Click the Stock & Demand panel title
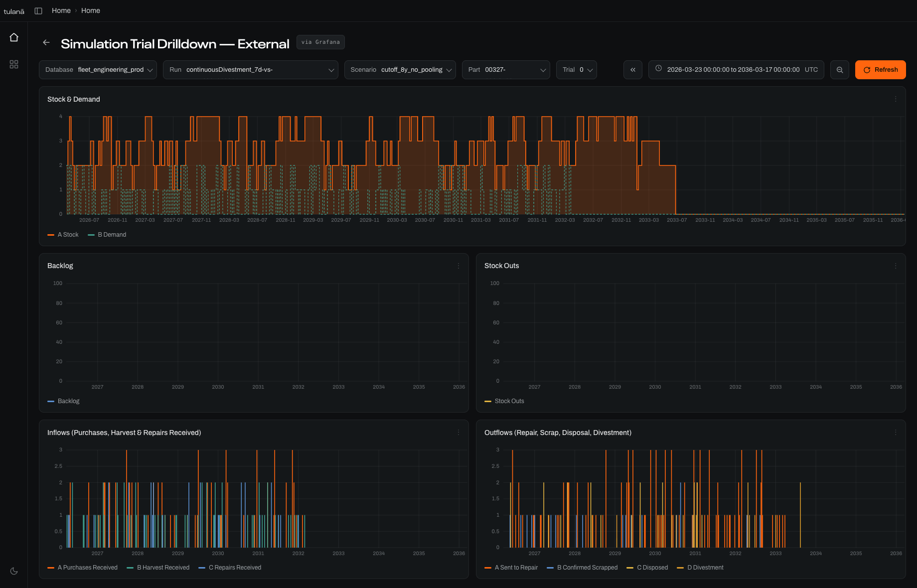The height and width of the screenshot is (588, 917). (74, 99)
